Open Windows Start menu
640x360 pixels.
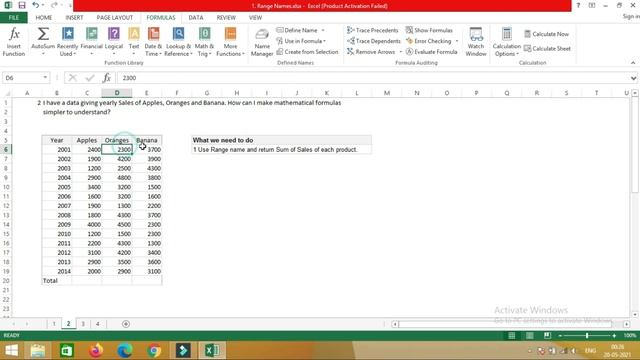click(11, 351)
